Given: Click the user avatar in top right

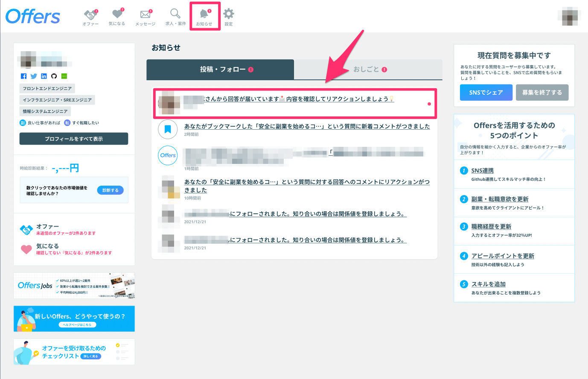Looking at the screenshot, I should point(570,17).
